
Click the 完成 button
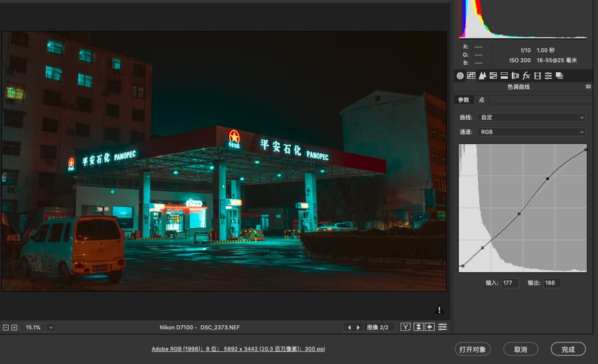click(568, 349)
